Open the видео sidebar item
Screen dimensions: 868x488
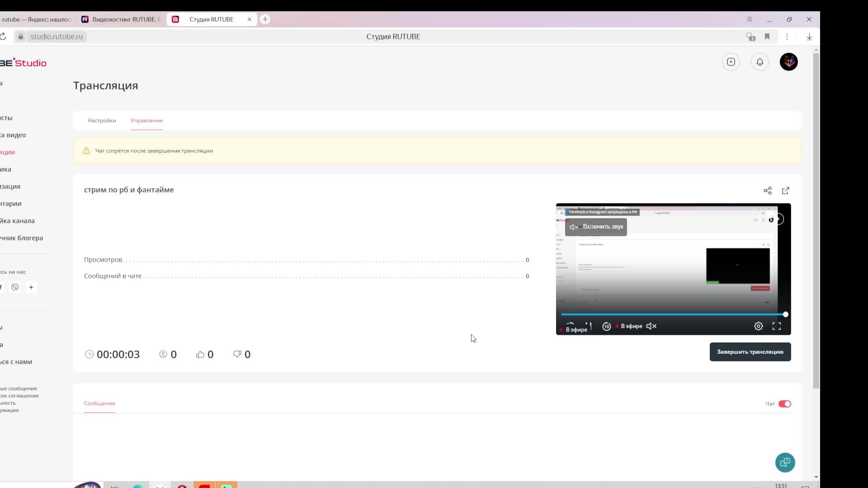[13, 135]
